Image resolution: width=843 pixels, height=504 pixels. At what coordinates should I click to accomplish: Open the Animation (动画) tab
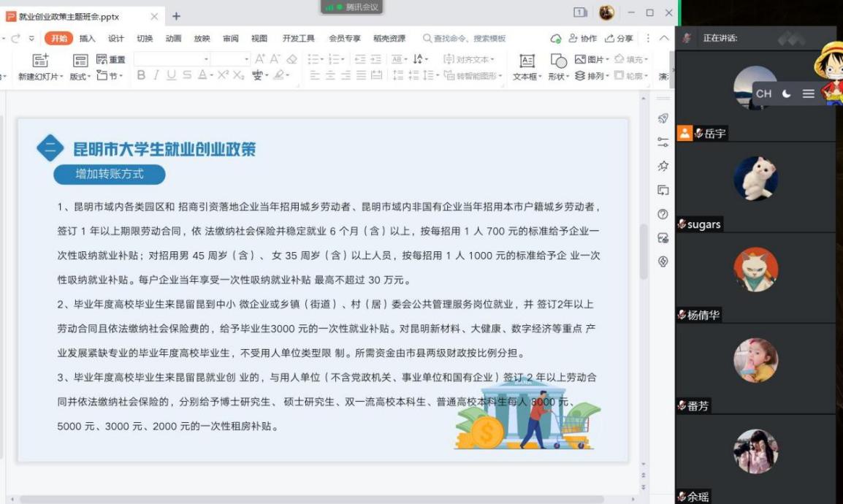[x=173, y=39]
